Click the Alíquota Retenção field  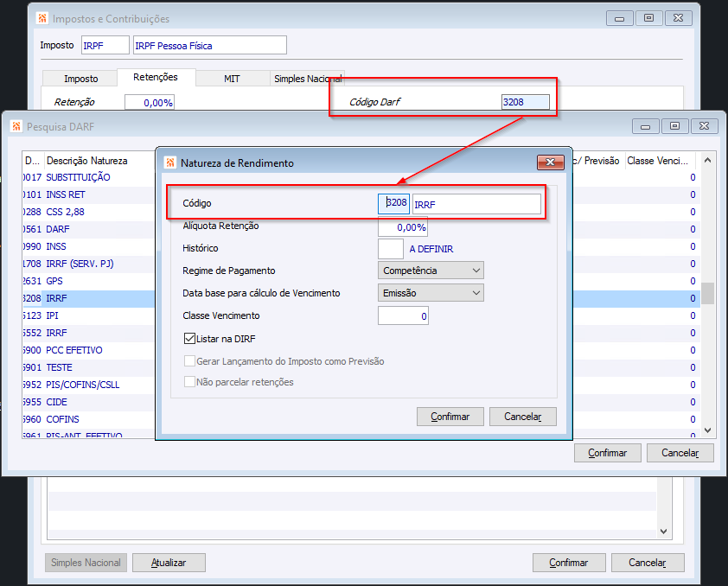pyautogui.click(x=403, y=227)
